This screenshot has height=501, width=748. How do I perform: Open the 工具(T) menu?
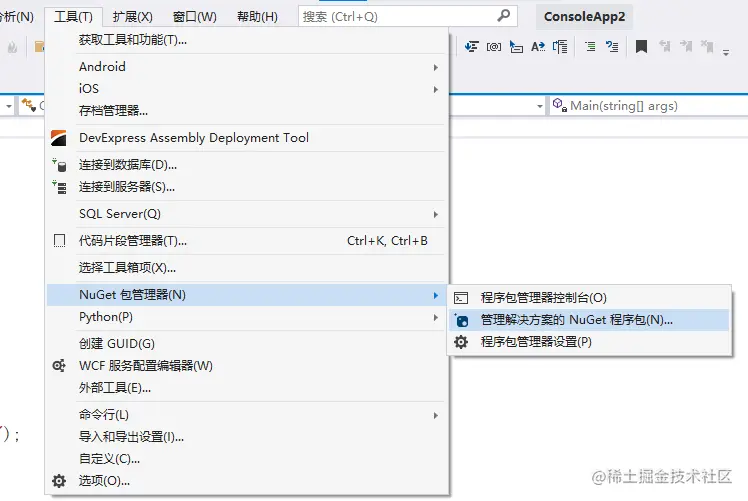73,17
